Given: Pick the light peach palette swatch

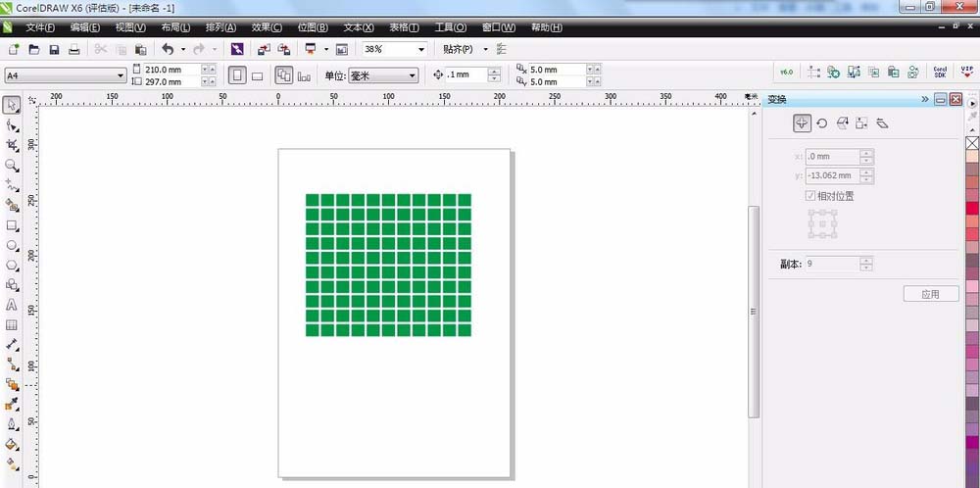Looking at the screenshot, I should [x=972, y=156].
